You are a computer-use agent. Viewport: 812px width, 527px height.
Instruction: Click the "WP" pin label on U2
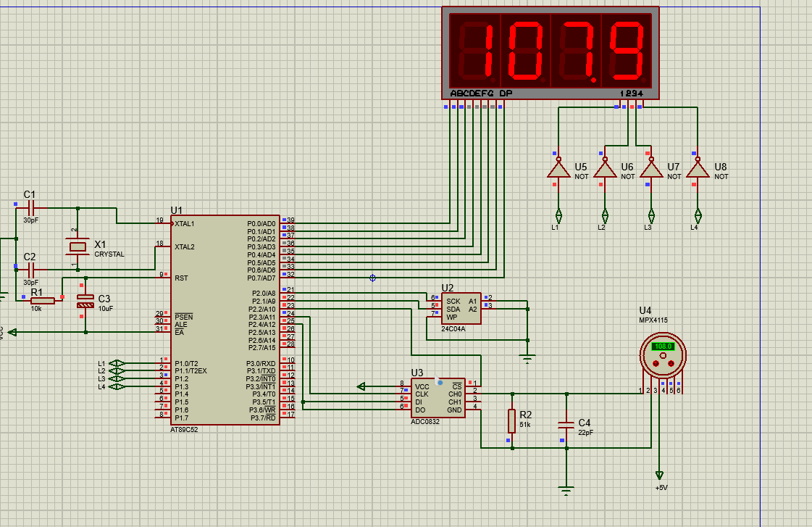[451, 317]
